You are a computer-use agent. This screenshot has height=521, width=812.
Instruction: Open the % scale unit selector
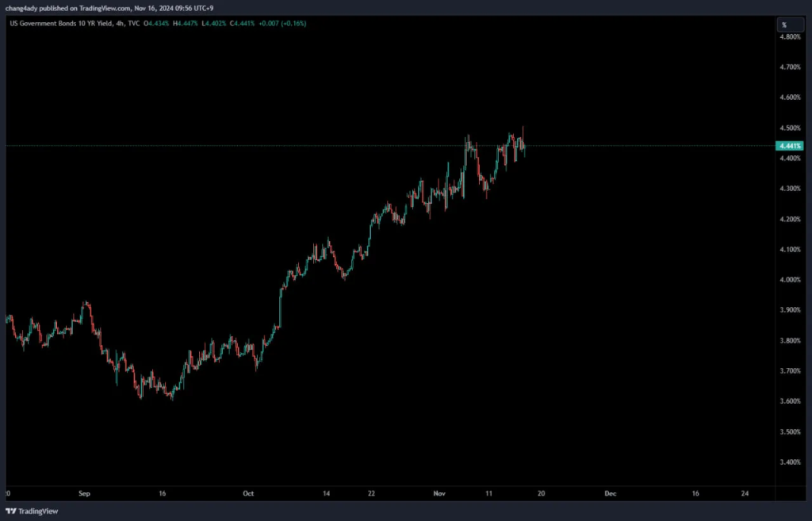783,25
